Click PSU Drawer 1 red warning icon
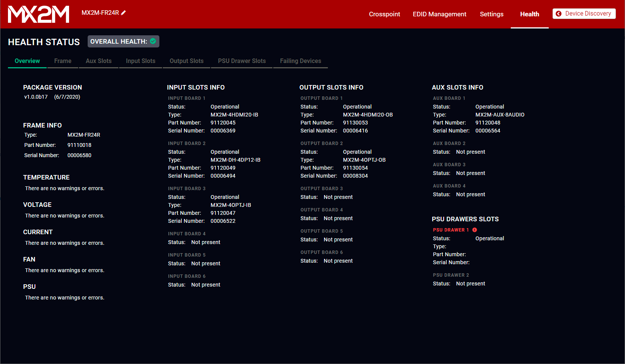 475,230
